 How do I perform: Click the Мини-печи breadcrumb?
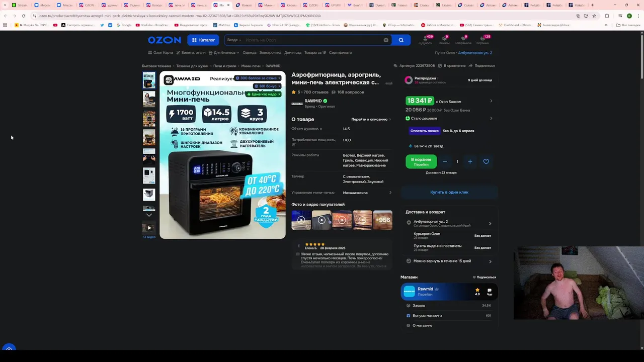[x=251, y=66]
